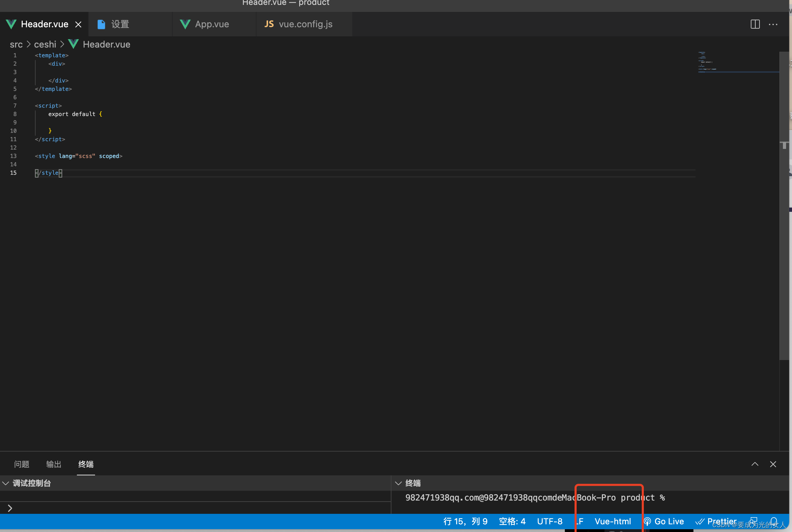This screenshot has width=792, height=532.
Task: Change indentation setting 空格: 4
Action: 512,521
